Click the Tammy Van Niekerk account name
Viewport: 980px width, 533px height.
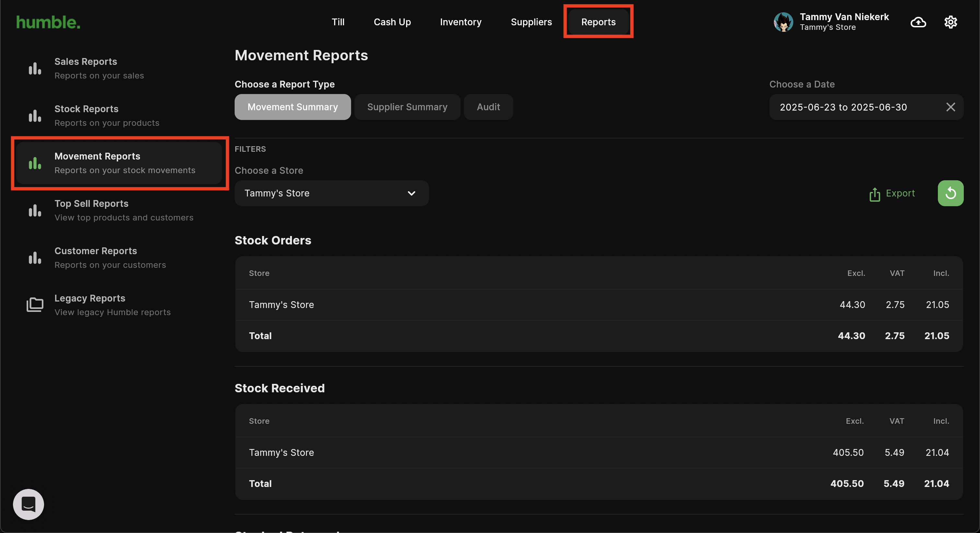tap(844, 17)
